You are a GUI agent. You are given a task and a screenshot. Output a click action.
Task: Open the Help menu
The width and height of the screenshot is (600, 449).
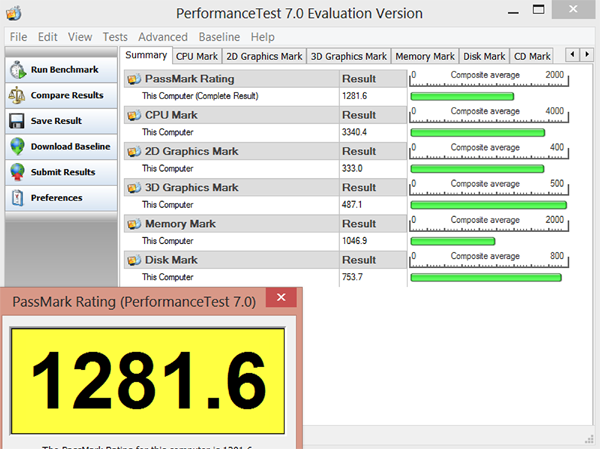point(262,37)
